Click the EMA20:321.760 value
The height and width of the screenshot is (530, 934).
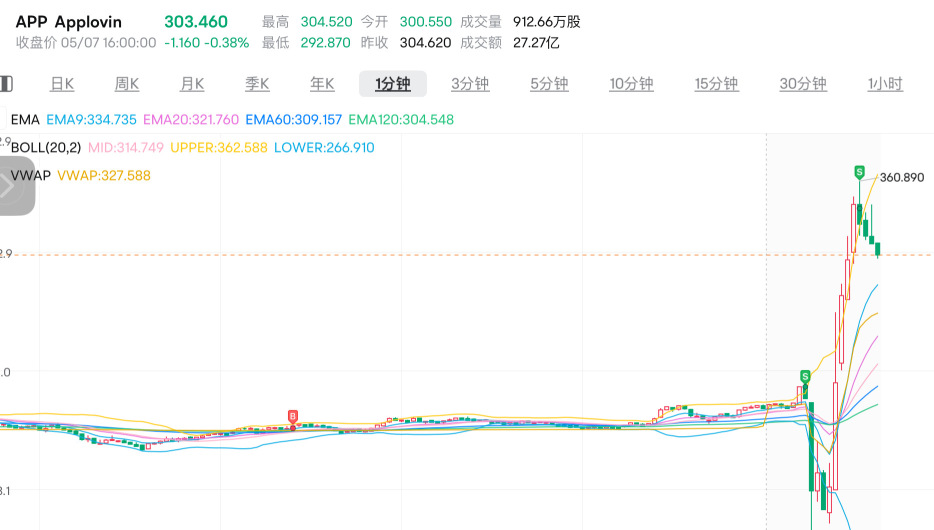191,120
